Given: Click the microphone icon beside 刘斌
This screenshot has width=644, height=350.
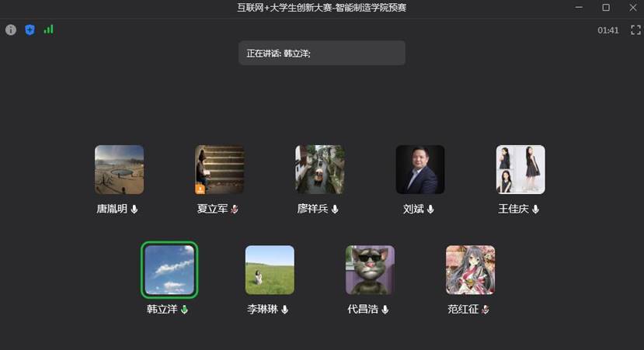Looking at the screenshot, I should [x=430, y=210].
